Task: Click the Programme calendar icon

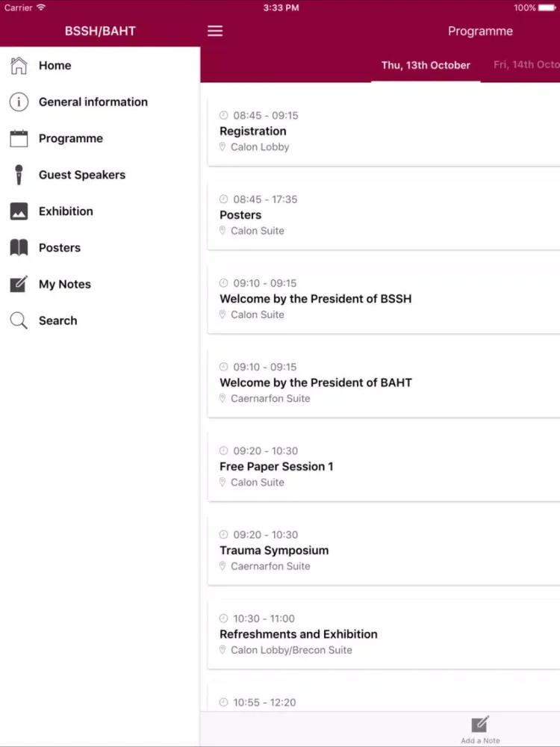Action: [19, 138]
